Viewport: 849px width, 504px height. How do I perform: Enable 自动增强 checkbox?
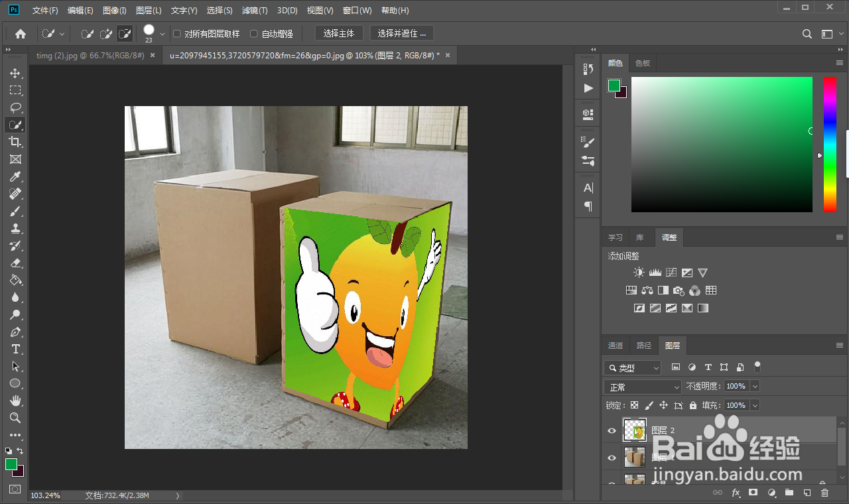coord(253,33)
